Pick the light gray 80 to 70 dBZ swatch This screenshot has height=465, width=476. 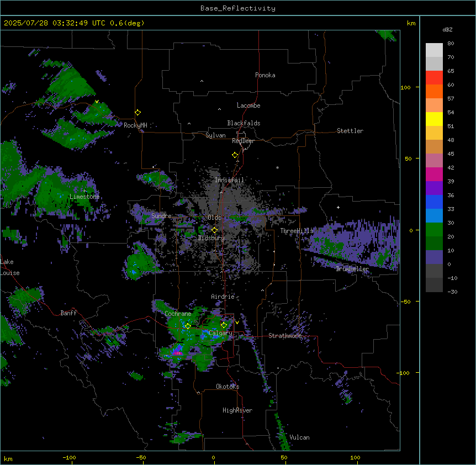434,50
